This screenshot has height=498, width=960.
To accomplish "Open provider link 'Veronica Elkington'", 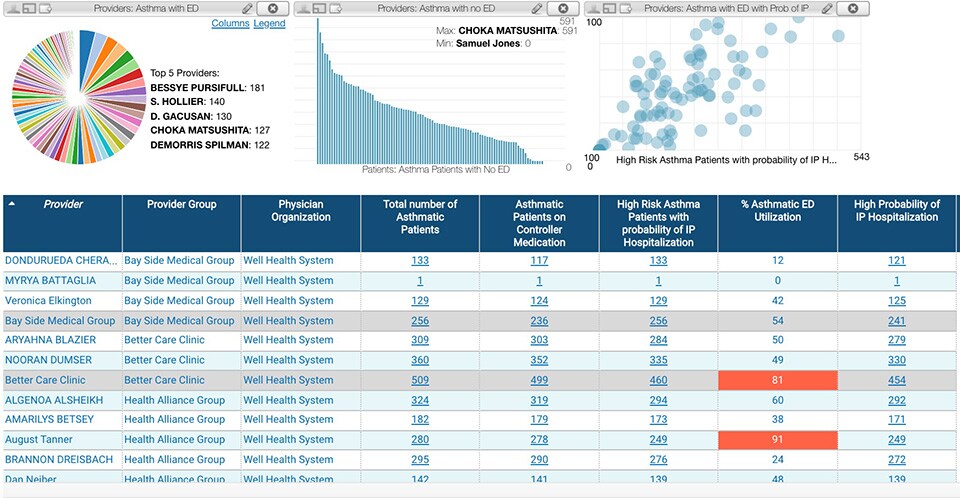I will [48, 300].
